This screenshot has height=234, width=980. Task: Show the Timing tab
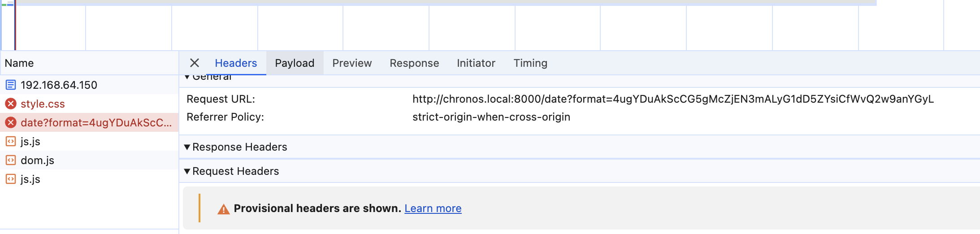pyautogui.click(x=530, y=63)
